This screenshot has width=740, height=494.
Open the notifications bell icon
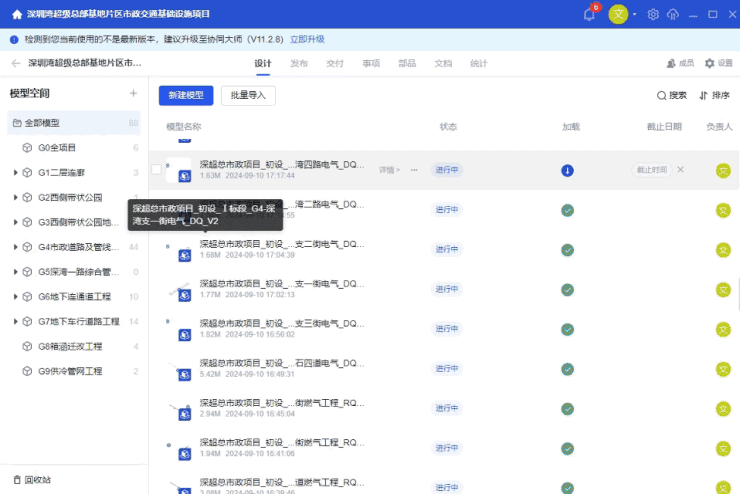(589, 14)
